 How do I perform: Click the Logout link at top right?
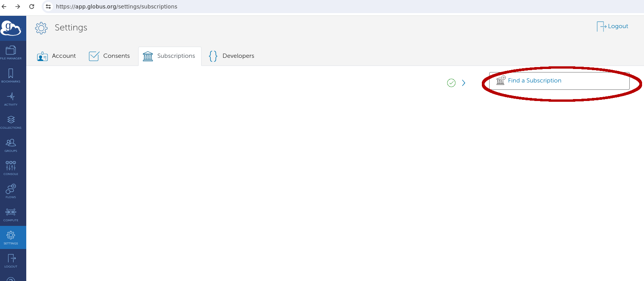click(612, 26)
